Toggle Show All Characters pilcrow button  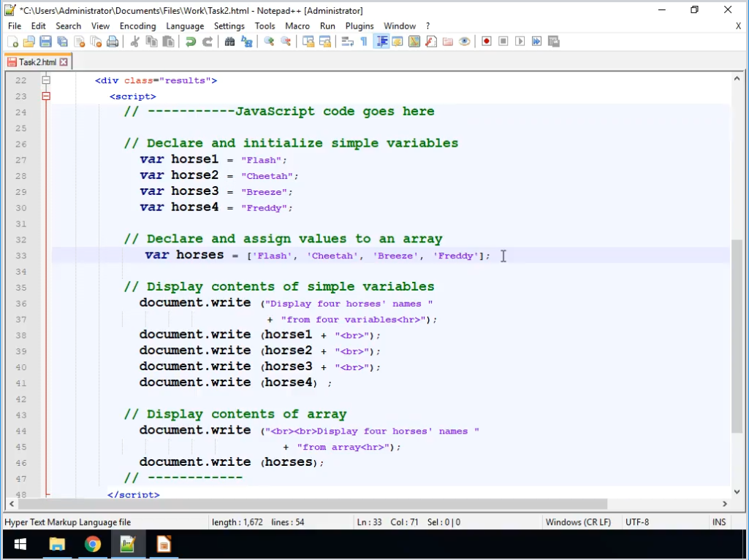click(x=364, y=42)
